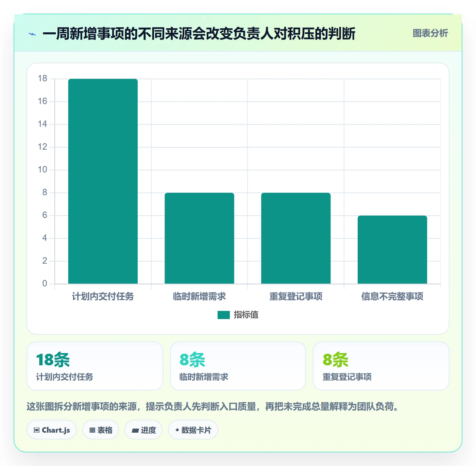This screenshot has width=476, height=466.
Task: Click the 数据卡片 tag chip
Action: (193, 430)
